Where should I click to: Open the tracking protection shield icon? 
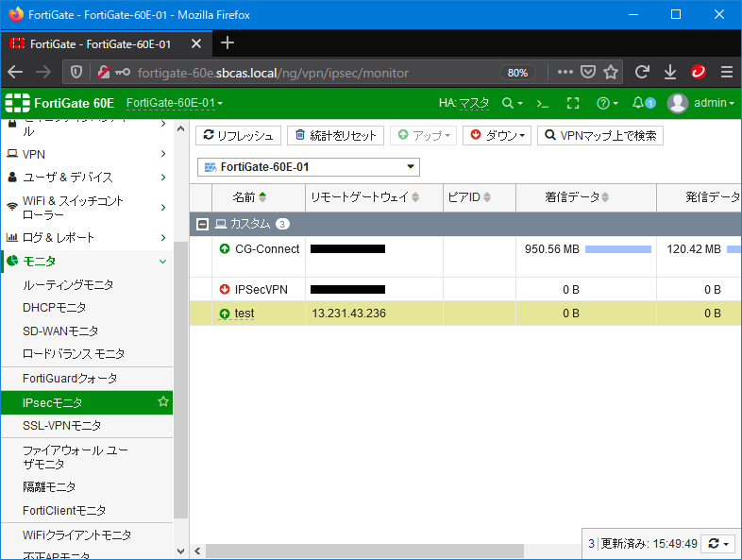pyautogui.click(x=76, y=73)
